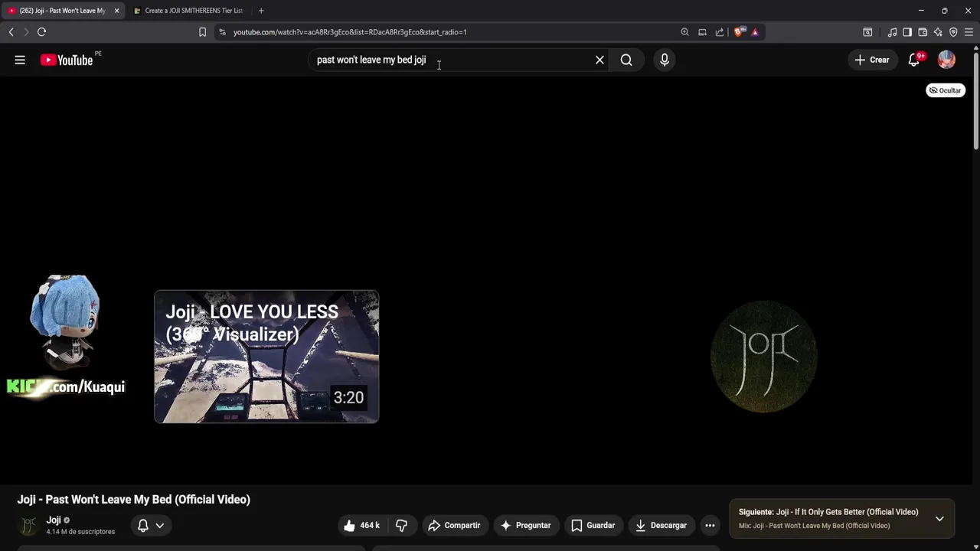This screenshot has width=980, height=551.
Task: Save the video with Guardar
Action: [593, 525]
